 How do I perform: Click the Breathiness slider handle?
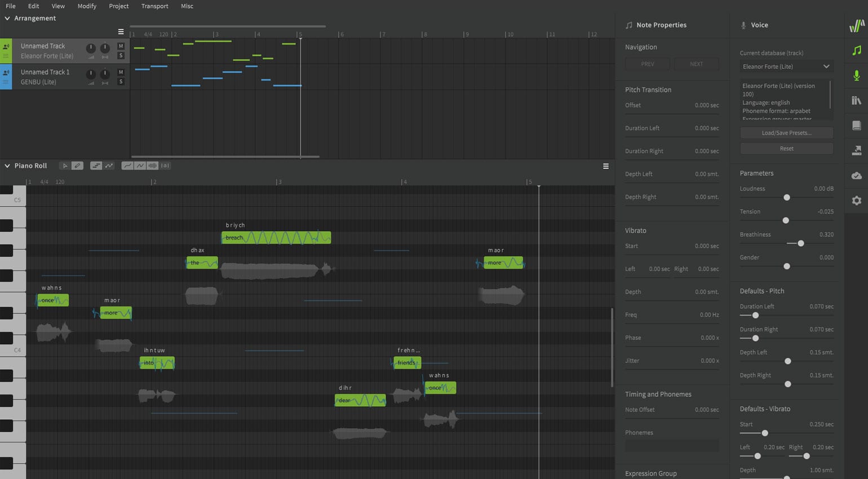pyautogui.click(x=801, y=243)
